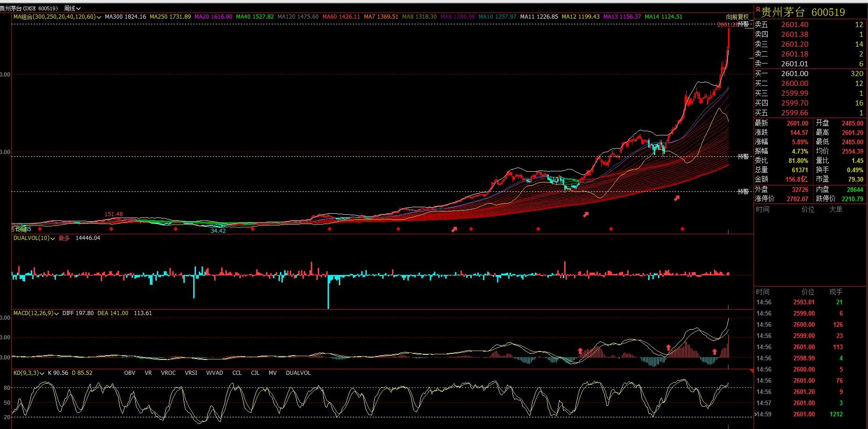Select the 卖三 2601.20 order row
The image size is (868, 429).
[x=810, y=44]
